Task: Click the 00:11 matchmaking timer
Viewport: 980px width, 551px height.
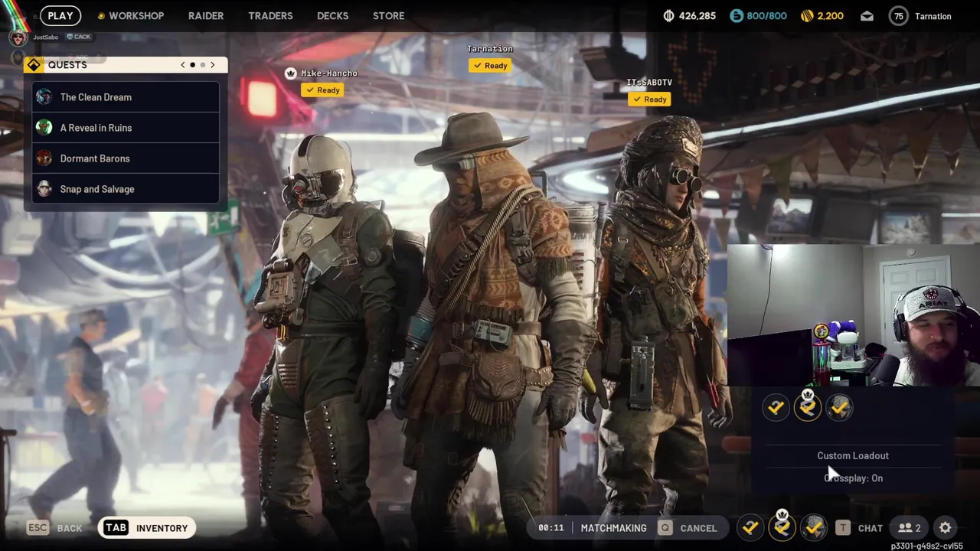Action: pos(550,528)
